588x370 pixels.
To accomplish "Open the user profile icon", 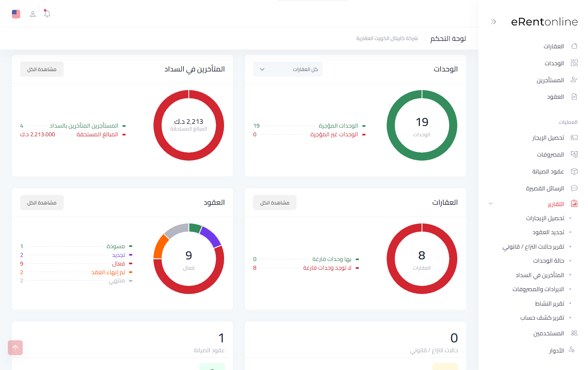I will pyautogui.click(x=33, y=14).
